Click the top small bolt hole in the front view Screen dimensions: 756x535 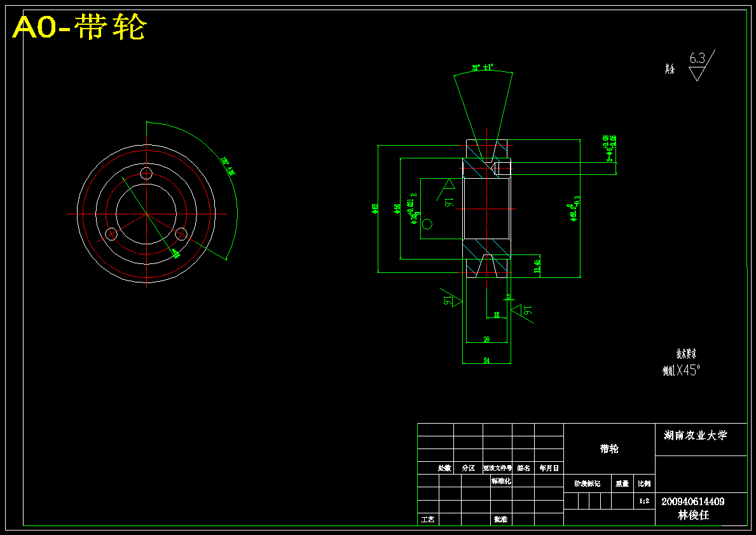point(146,174)
